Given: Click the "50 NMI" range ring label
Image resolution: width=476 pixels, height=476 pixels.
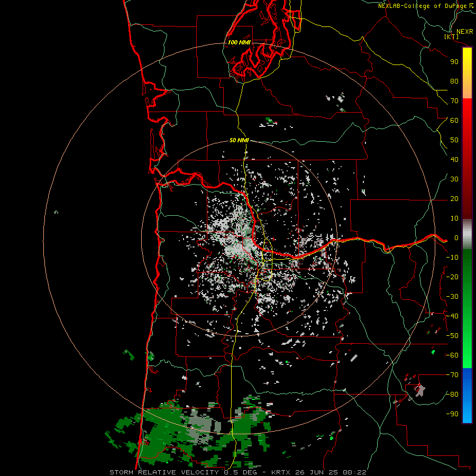Looking at the screenshot, I should (x=239, y=140).
